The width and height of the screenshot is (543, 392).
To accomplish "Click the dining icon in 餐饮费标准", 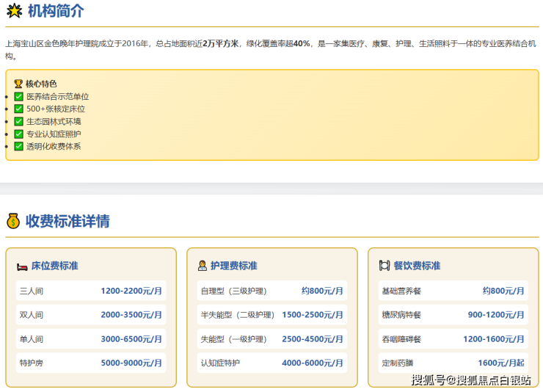I will pyautogui.click(x=384, y=266).
